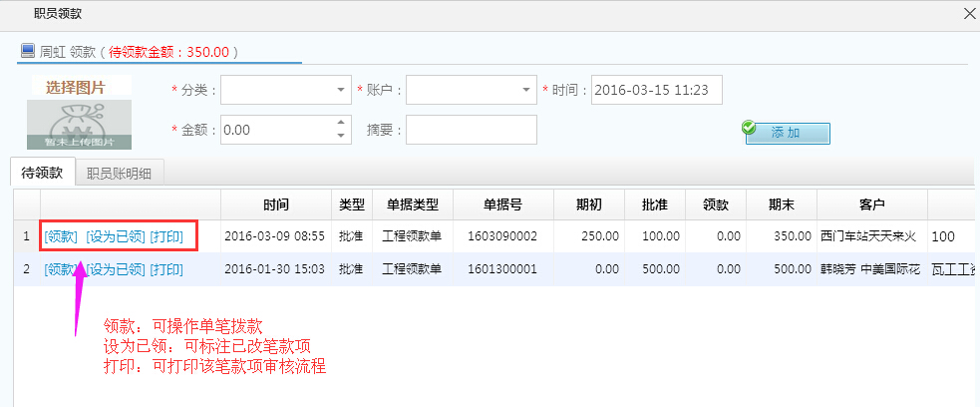Click 设为已领 link in row 2

coord(115,269)
